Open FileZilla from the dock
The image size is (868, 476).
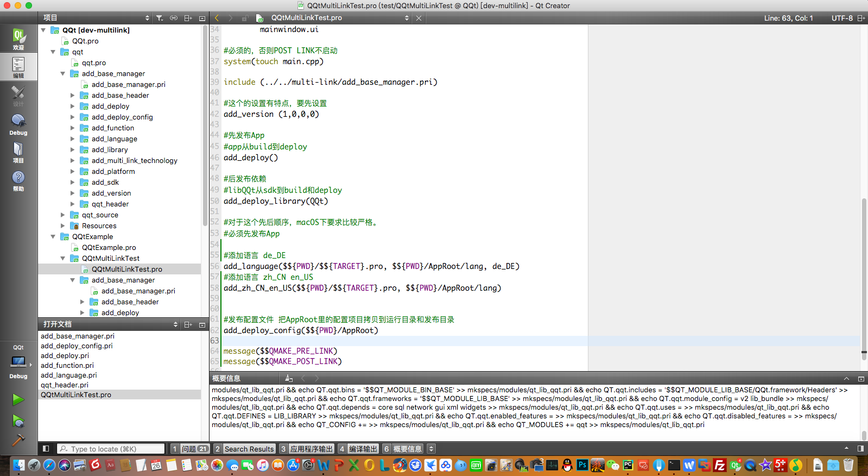tap(720, 465)
